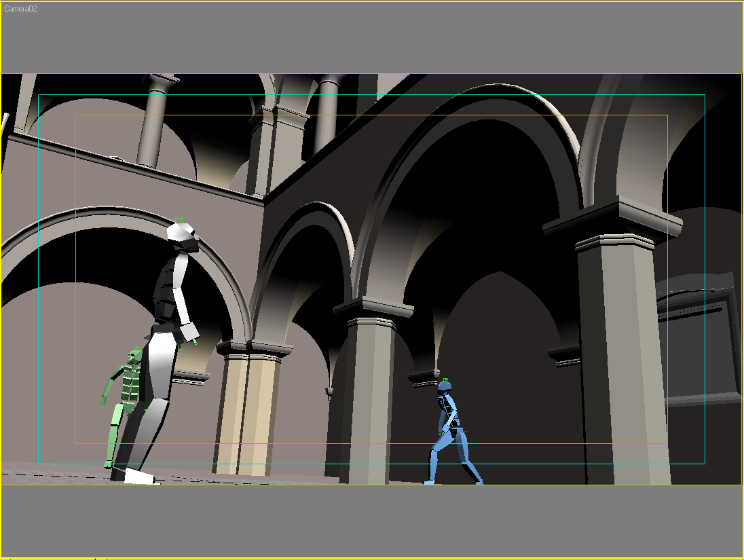The height and width of the screenshot is (560, 744).
Task: Click the empty gray area below the frame
Action: [x=372, y=521]
